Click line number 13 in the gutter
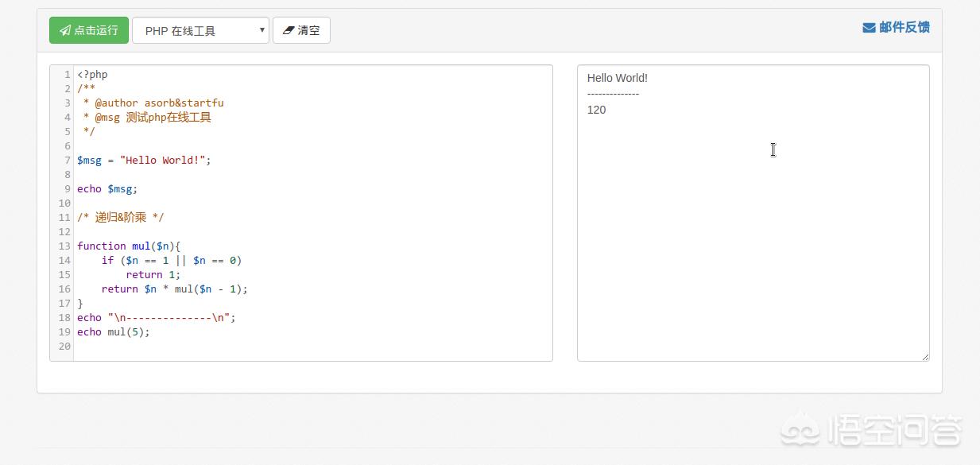This screenshot has height=465, width=980. pos(64,246)
